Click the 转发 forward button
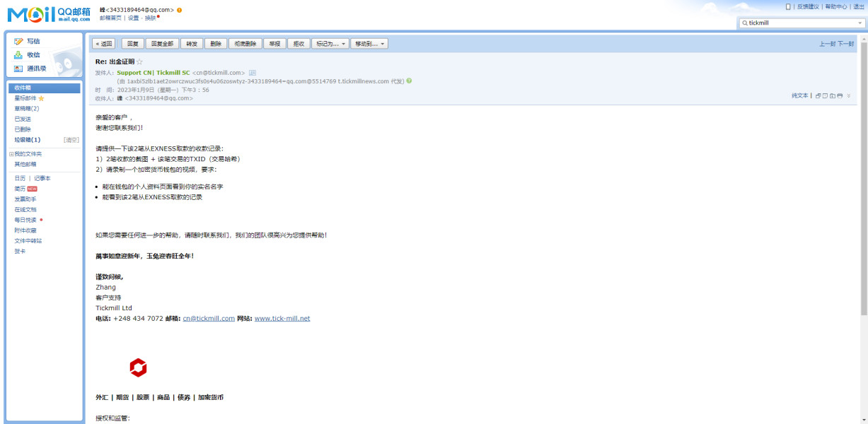The image size is (868, 424). tap(192, 44)
